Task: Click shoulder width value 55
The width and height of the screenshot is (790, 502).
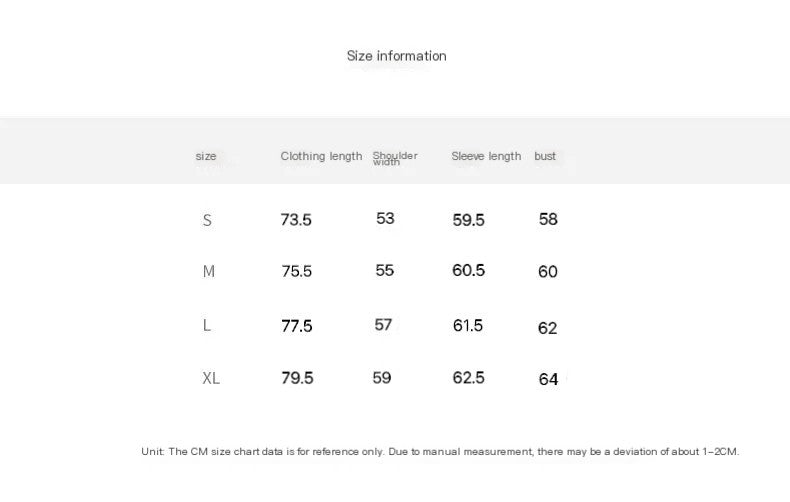Action: pos(384,270)
